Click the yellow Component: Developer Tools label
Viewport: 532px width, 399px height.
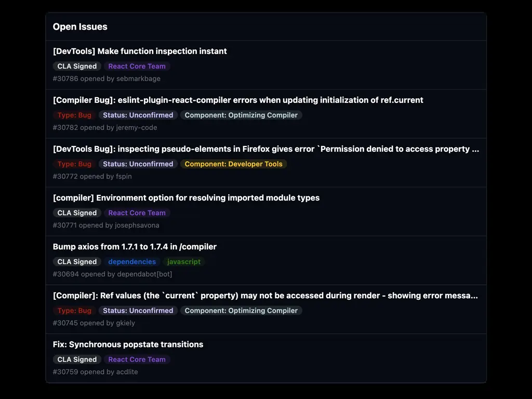click(x=233, y=164)
